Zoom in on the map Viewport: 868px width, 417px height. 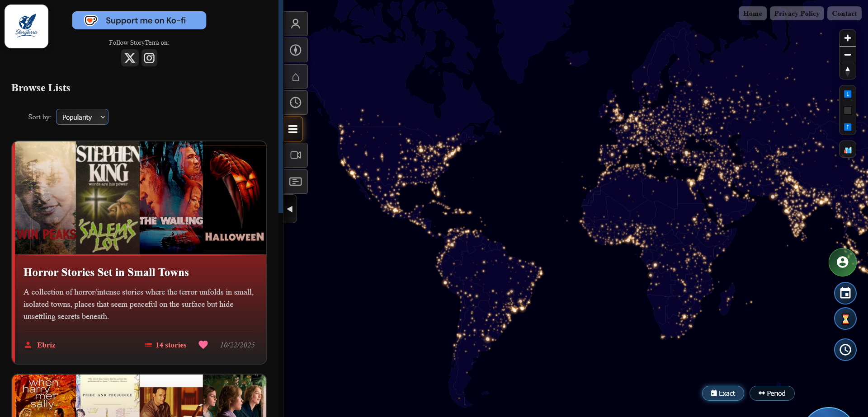[x=848, y=38]
